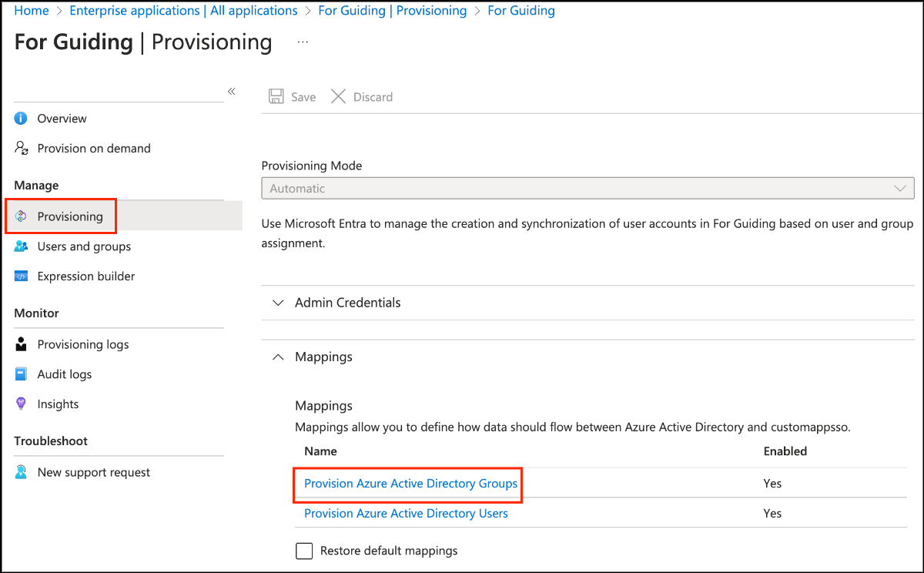The height and width of the screenshot is (573, 924).
Task: Open Provision Azure Active Directory Groups mapping
Action: click(410, 484)
